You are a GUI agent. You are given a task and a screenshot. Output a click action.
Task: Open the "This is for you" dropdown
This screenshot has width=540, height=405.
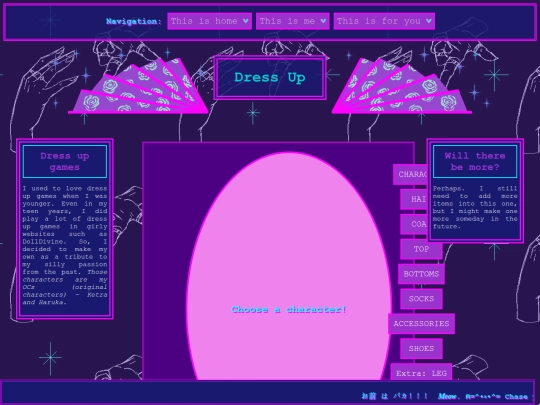384,21
